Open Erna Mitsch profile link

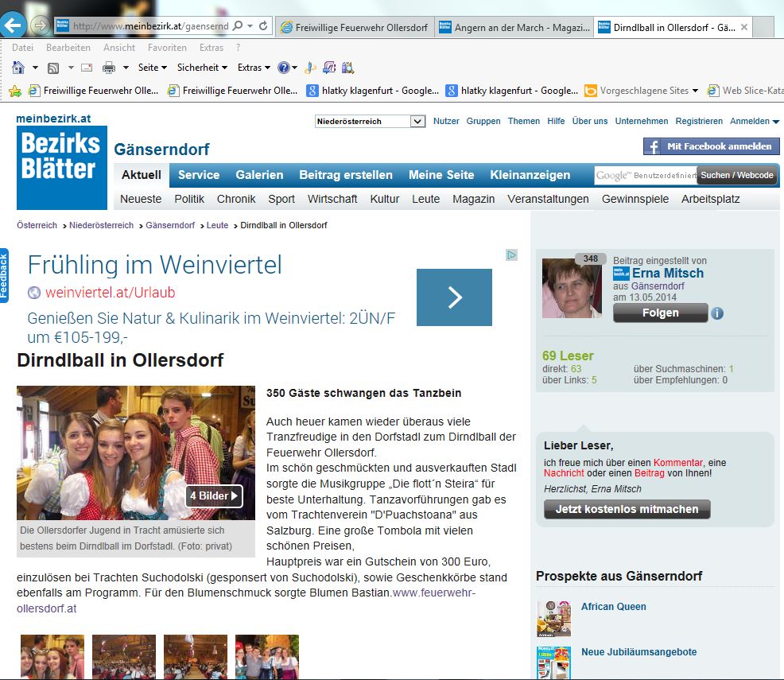668,273
